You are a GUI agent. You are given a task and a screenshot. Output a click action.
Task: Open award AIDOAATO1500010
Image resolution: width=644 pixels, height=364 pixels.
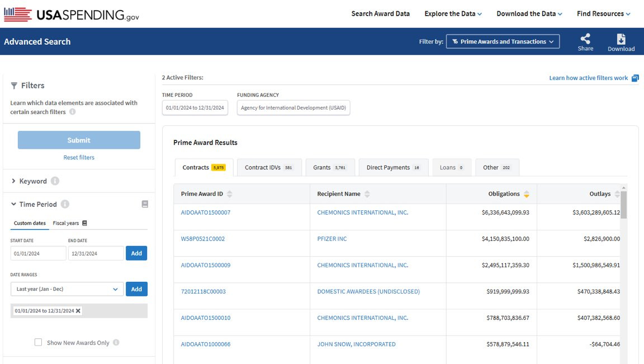point(205,318)
